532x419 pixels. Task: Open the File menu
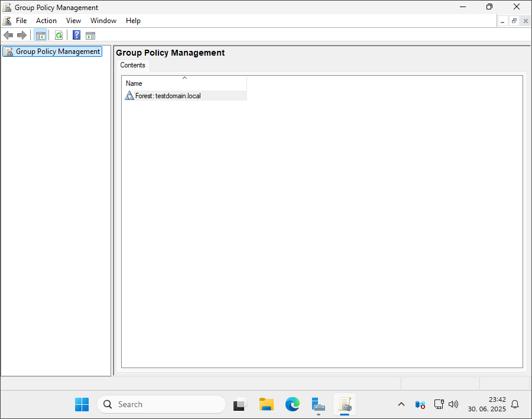point(21,21)
